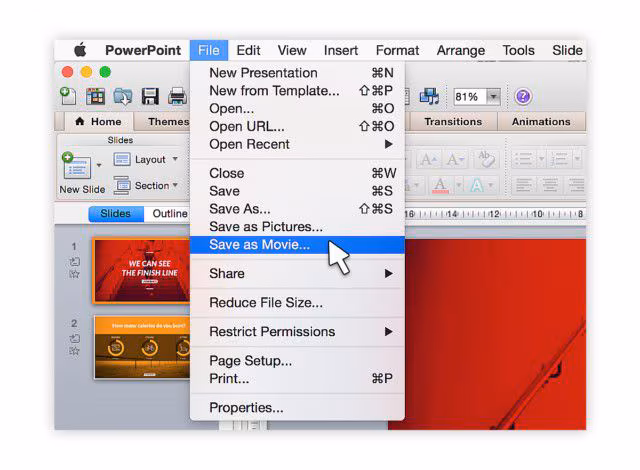Image resolution: width=640 pixels, height=470 pixels.
Task: Open the media browser toolbar icon
Action: [x=429, y=97]
